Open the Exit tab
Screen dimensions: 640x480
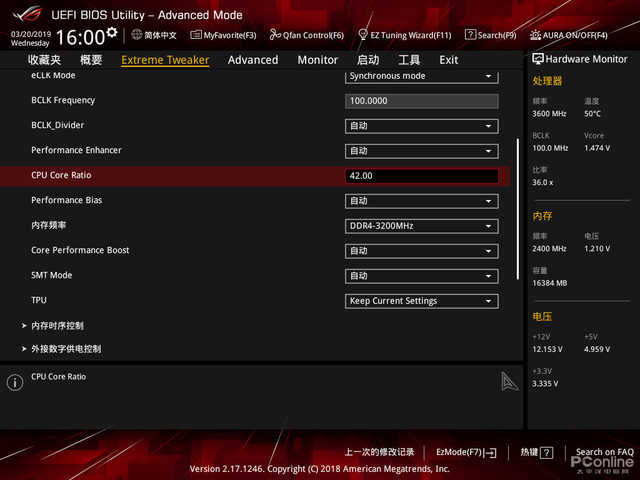(449, 60)
